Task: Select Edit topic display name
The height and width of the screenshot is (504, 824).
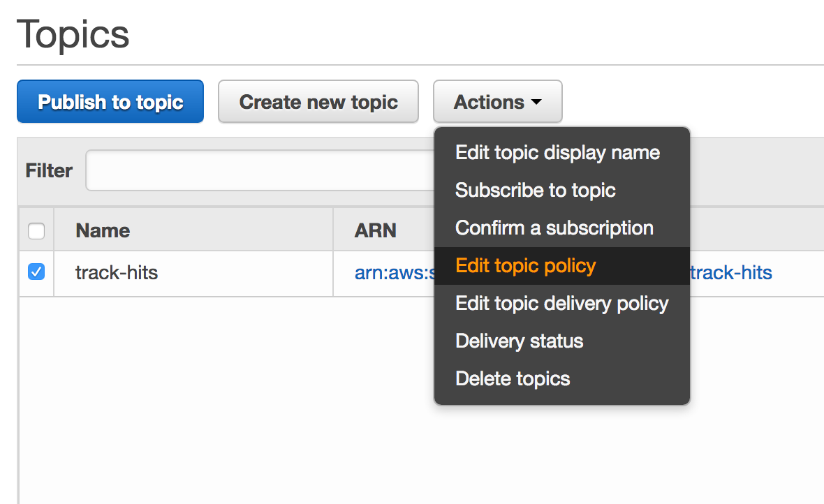Action: (x=561, y=152)
